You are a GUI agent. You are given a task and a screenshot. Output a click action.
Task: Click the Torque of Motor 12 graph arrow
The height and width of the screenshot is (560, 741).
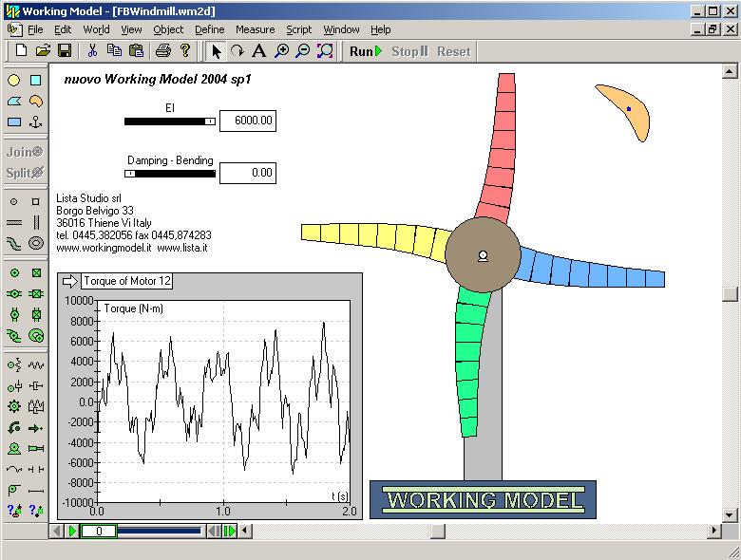click(x=70, y=281)
